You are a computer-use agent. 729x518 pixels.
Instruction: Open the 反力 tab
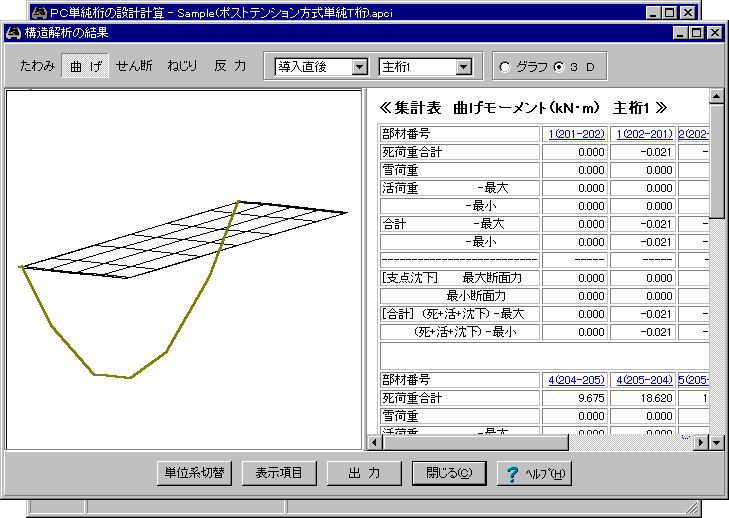pyautogui.click(x=230, y=66)
